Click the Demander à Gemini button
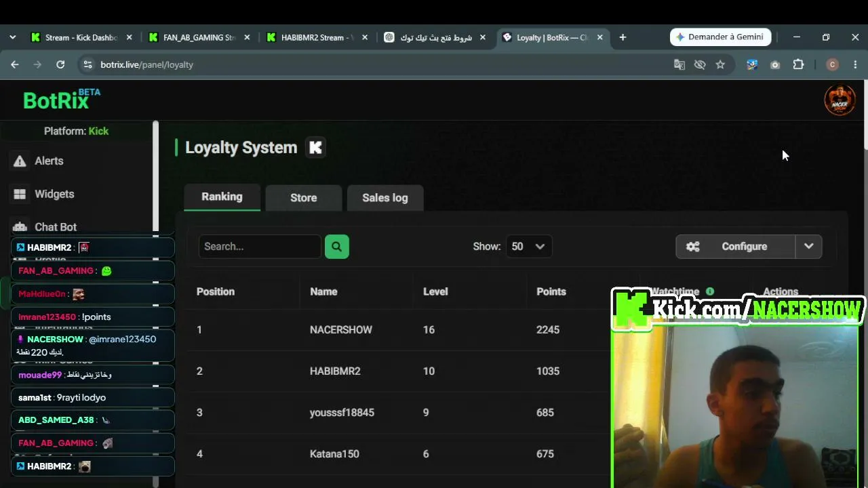The image size is (868, 488). 720,37
